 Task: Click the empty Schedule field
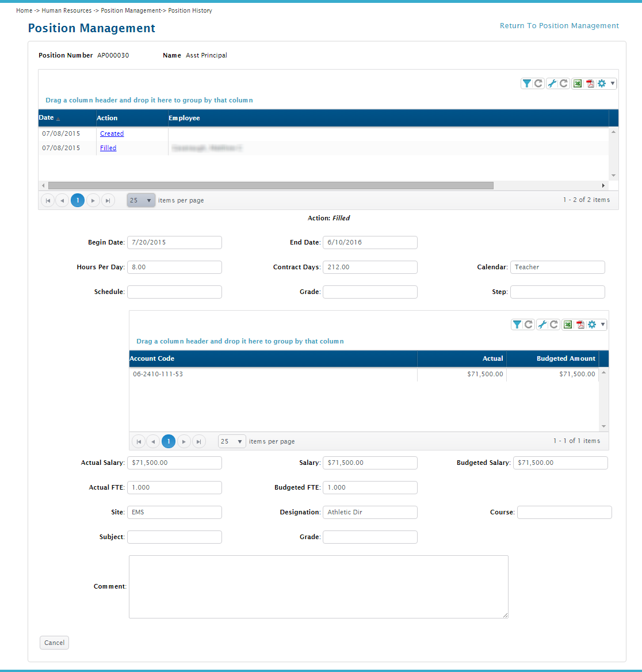pyautogui.click(x=174, y=292)
